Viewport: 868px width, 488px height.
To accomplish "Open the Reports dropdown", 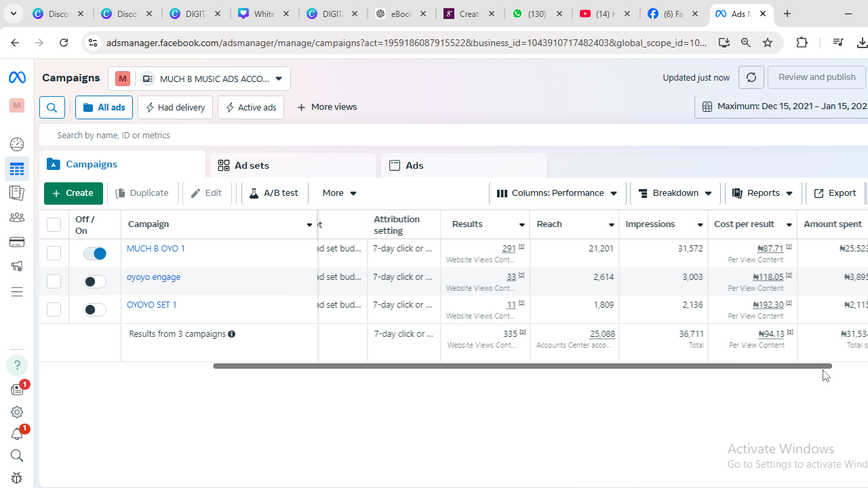I will pyautogui.click(x=763, y=193).
